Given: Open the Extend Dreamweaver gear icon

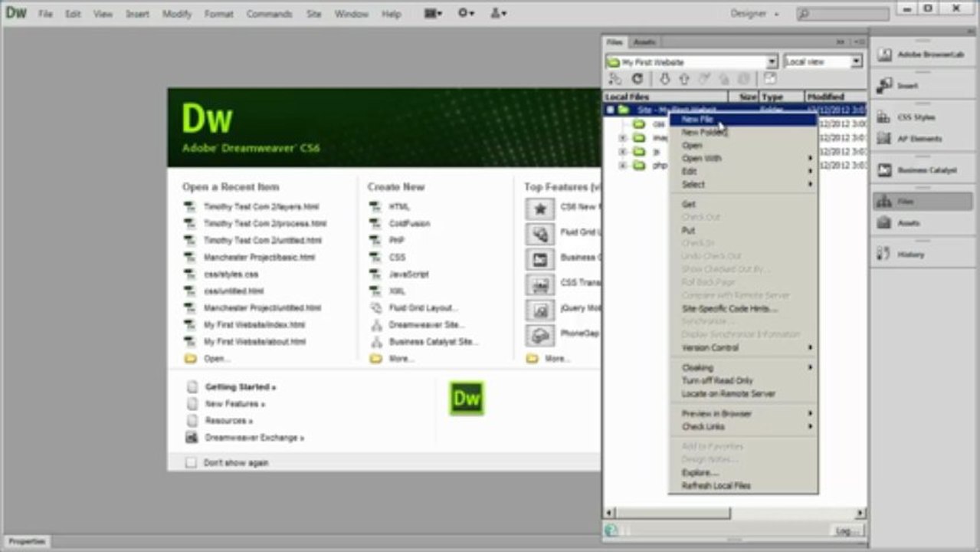Looking at the screenshot, I should (466, 13).
